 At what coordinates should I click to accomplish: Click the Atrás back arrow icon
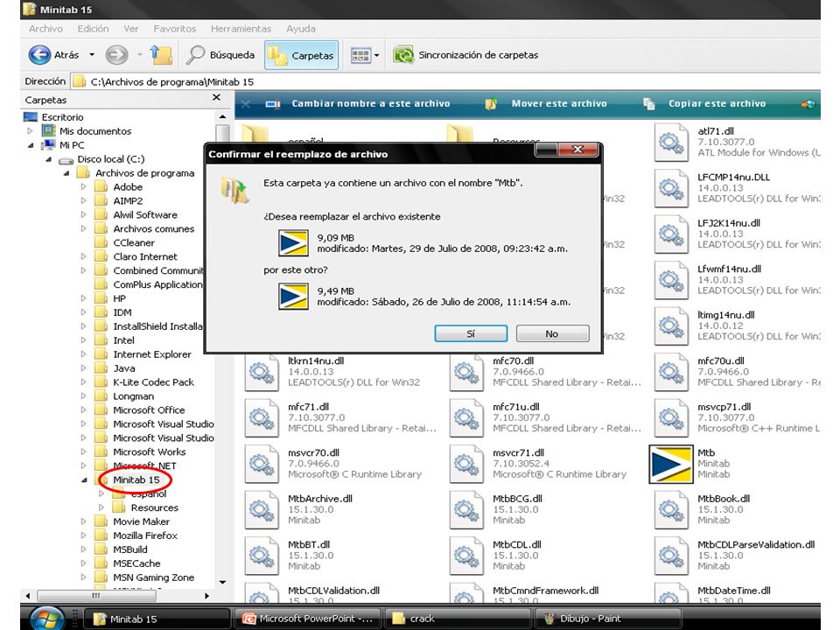39,54
